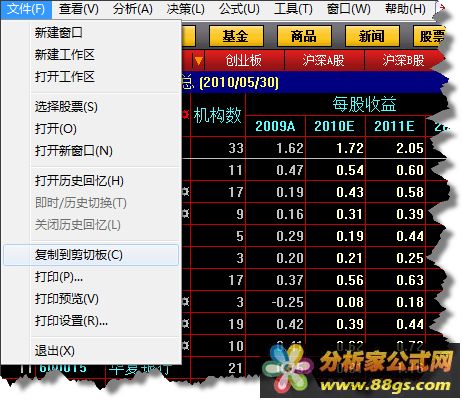Screen dimensions: 462x400
Task: Click the 2011E value 0.60
Action: click(x=410, y=170)
